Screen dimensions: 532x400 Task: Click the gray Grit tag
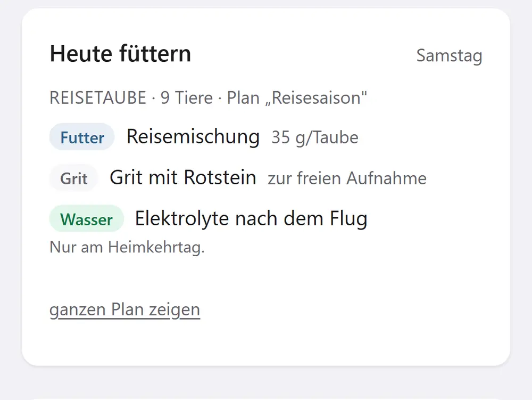[x=73, y=178]
